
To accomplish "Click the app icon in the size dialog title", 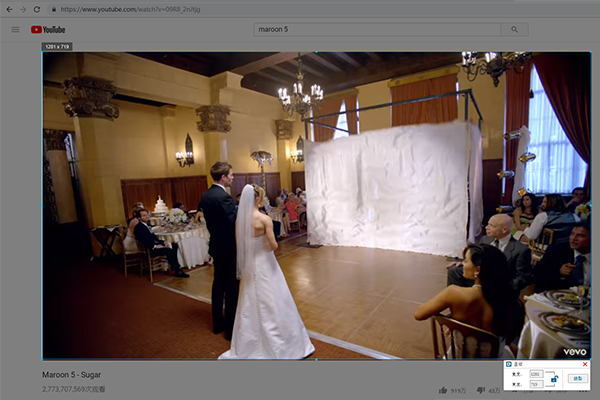I will click(x=509, y=364).
